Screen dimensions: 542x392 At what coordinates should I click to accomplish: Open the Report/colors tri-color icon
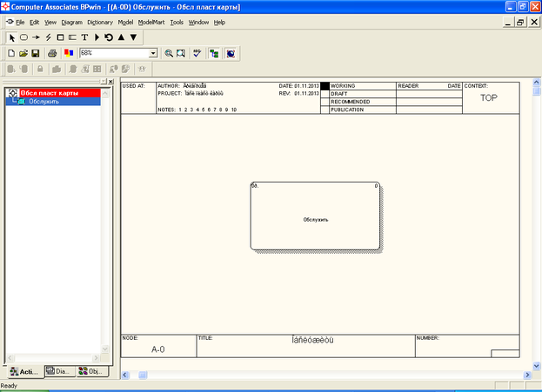pyautogui.click(x=69, y=53)
